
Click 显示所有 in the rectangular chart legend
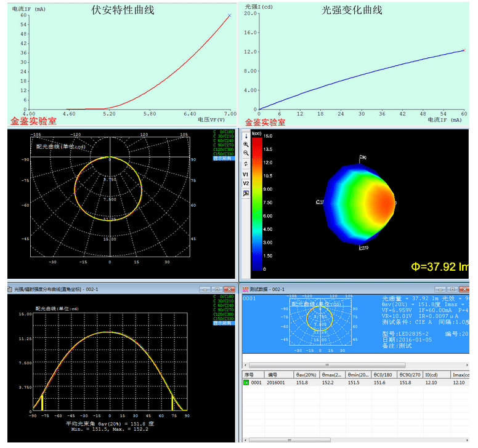tap(224, 323)
